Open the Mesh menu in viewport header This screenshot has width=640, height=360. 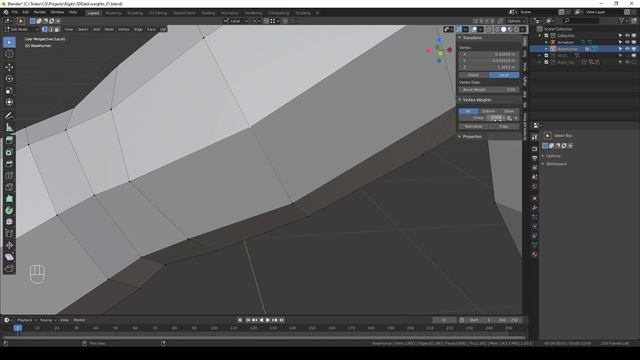pos(109,29)
